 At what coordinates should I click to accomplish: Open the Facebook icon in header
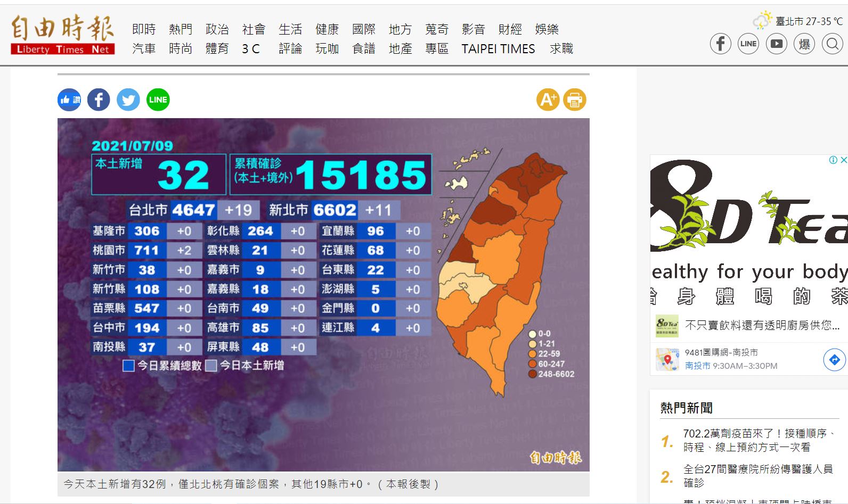pyautogui.click(x=720, y=44)
